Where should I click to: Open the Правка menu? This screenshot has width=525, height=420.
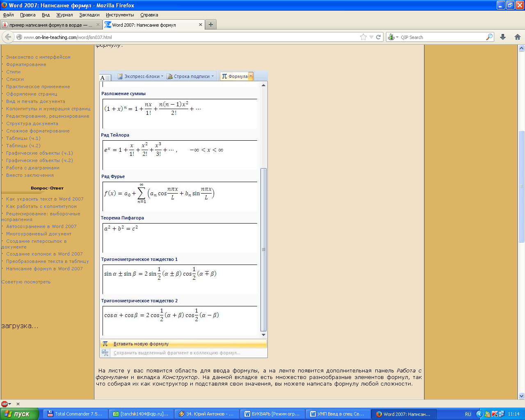(x=27, y=15)
